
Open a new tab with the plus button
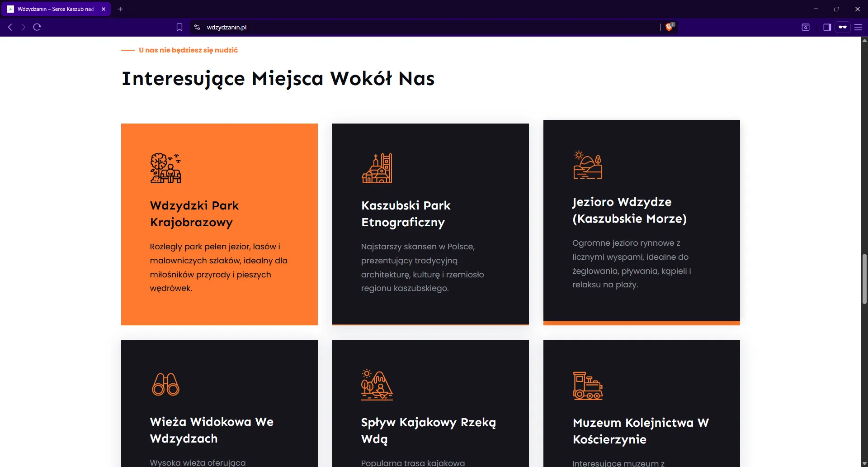120,9
